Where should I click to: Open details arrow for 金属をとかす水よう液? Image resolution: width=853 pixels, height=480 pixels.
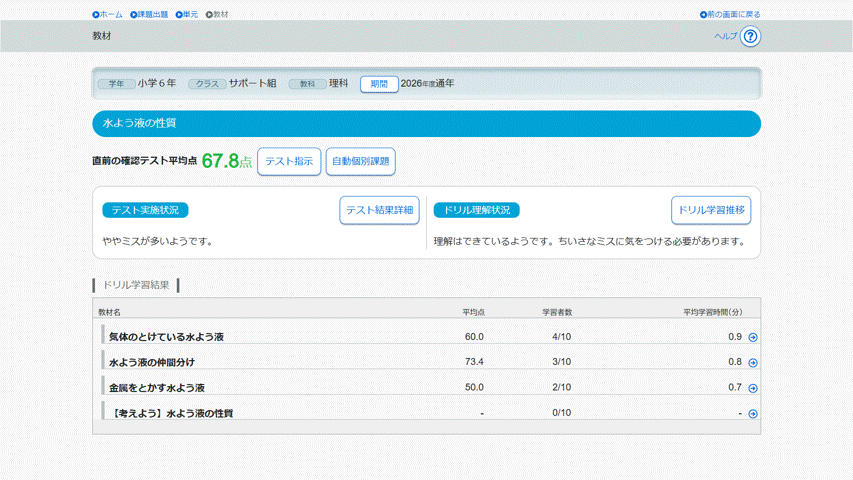(753, 388)
